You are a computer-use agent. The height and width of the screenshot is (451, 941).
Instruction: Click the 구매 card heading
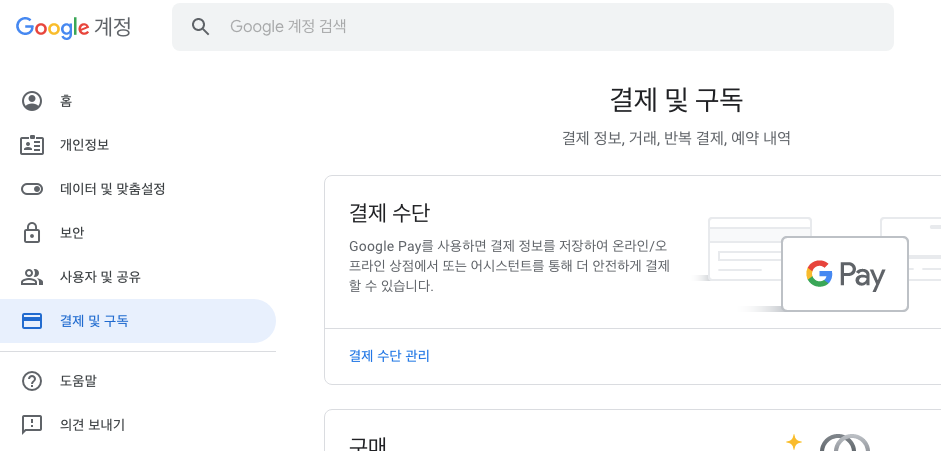click(x=367, y=444)
